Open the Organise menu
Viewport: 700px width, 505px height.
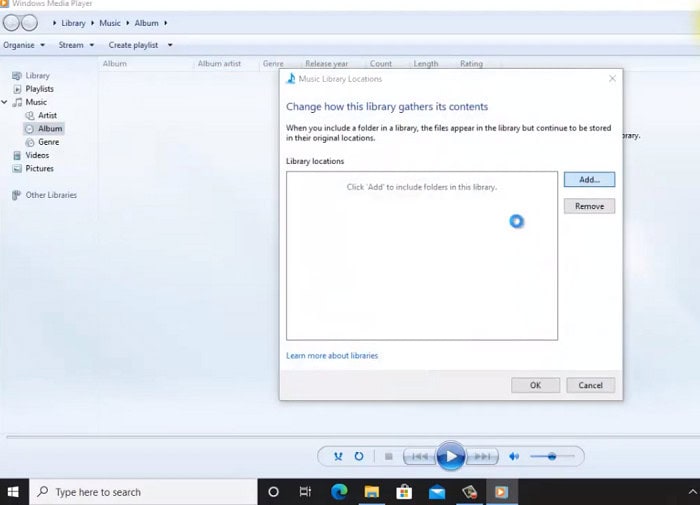19,45
